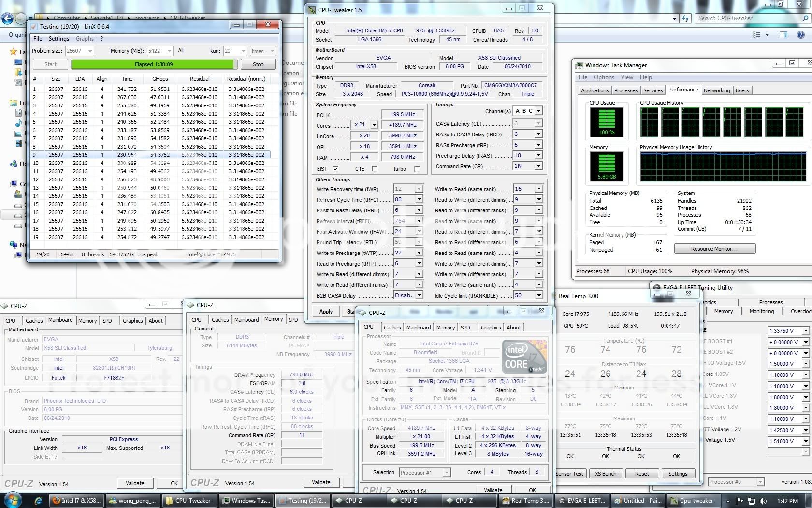Switch to Task Manager Networking tab
This screenshot has height=508, width=812.
coord(716,90)
